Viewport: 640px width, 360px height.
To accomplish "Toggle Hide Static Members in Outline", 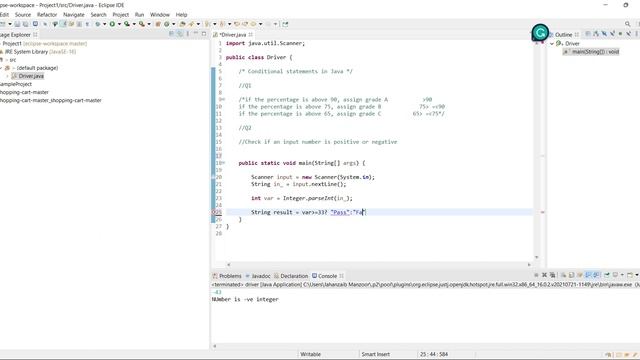I will point(612,34).
